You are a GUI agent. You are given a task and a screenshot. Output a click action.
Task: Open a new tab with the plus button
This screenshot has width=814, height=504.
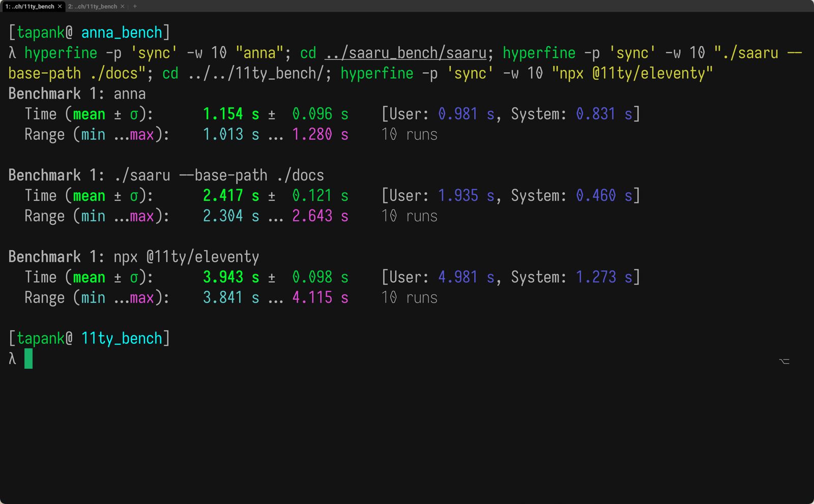coord(135,7)
